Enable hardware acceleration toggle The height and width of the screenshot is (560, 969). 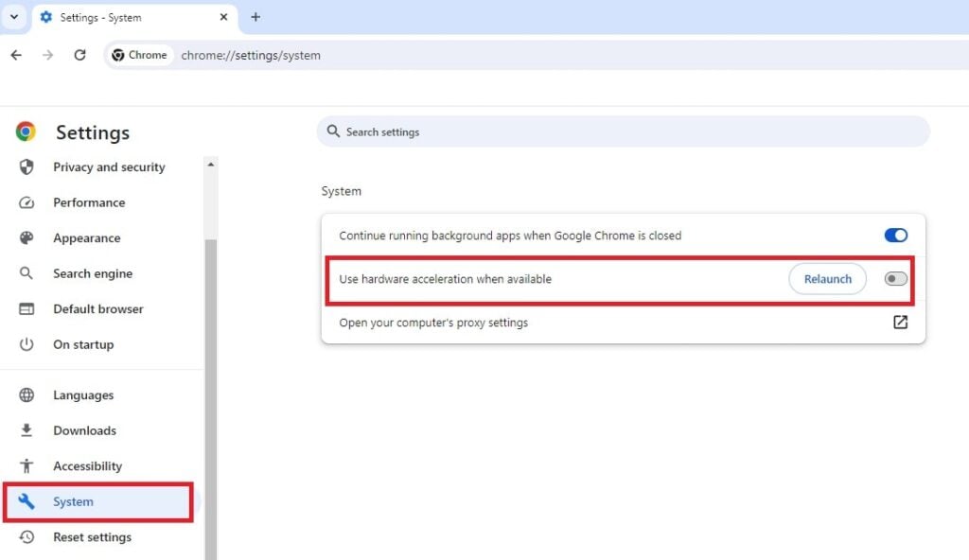point(895,279)
